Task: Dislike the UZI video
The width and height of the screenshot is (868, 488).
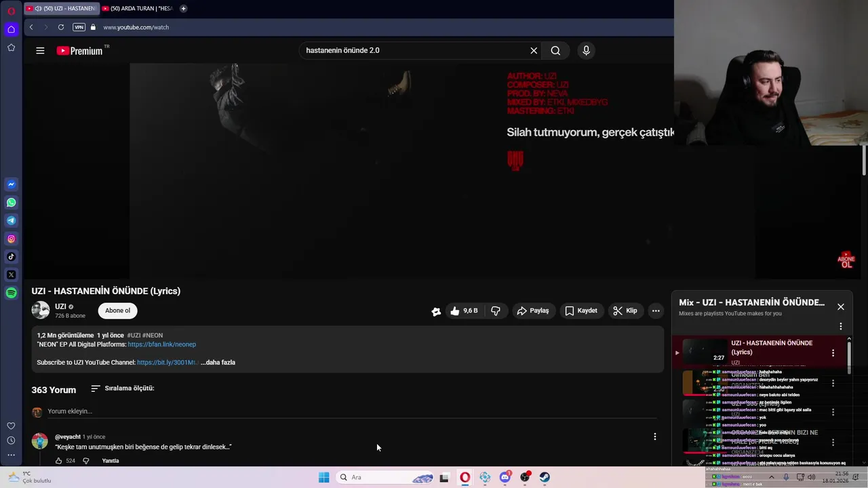Action: 496,310
